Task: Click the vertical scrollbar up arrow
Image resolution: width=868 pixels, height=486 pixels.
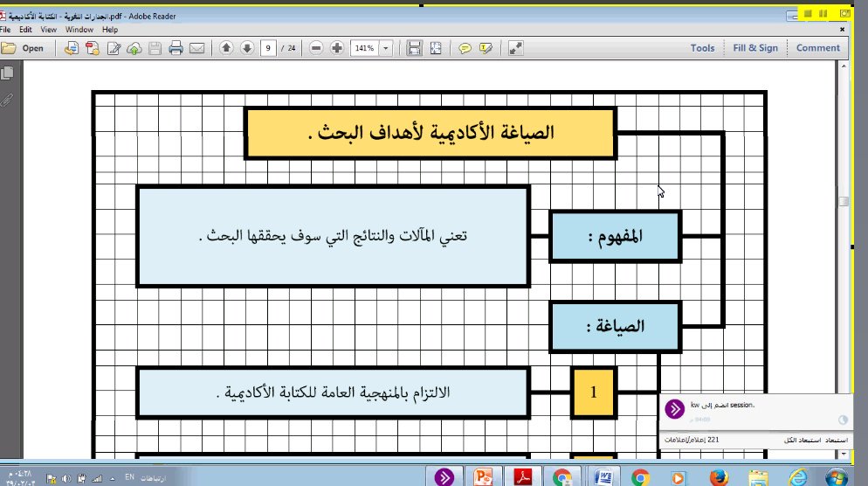Action: coord(844,66)
